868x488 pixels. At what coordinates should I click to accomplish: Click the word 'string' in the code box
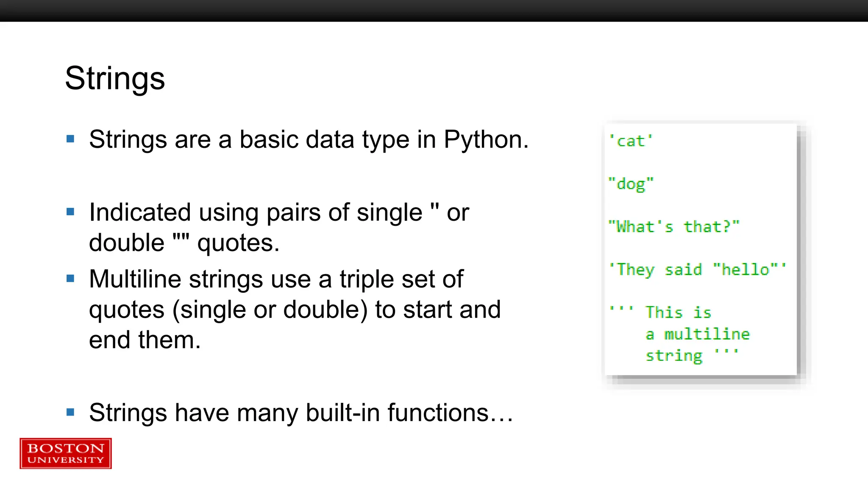674,356
